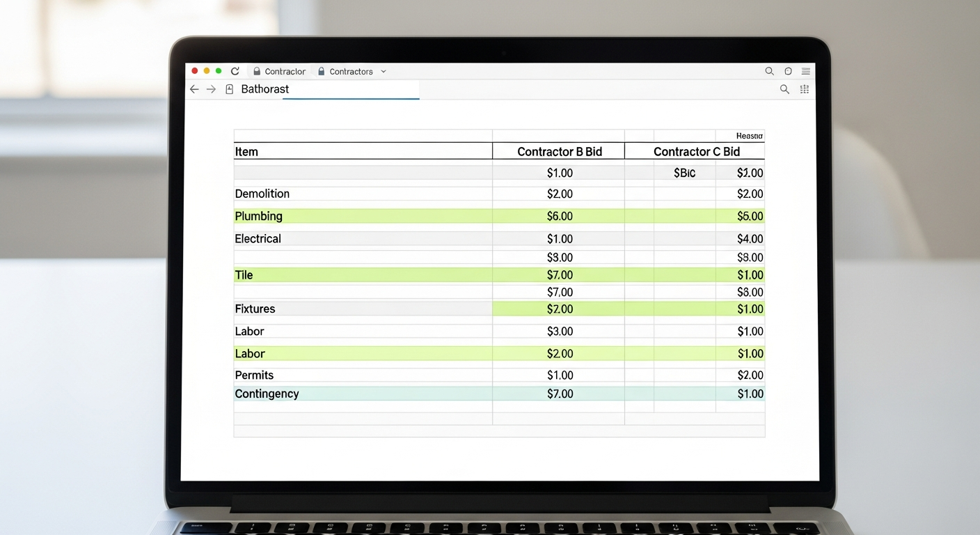Image resolution: width=980 pixels, height=535 pixels.
Task: Select the Demolition row label
Action: point(262,194)
